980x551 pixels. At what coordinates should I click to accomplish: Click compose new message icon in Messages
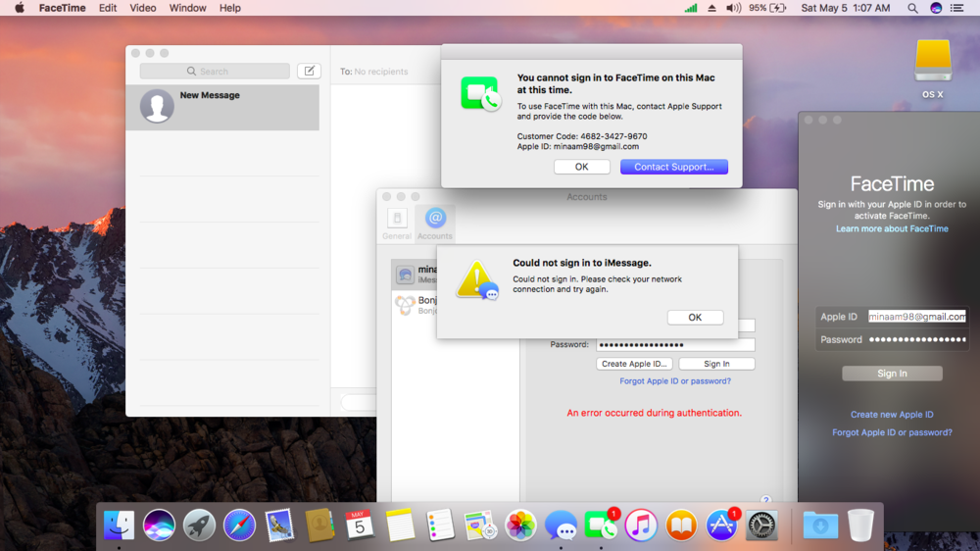point(310,71)
